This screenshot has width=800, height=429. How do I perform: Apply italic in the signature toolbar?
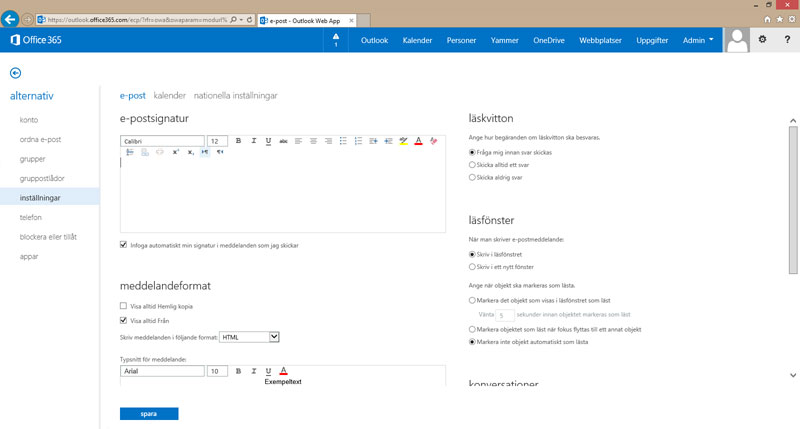click(254, 141)
